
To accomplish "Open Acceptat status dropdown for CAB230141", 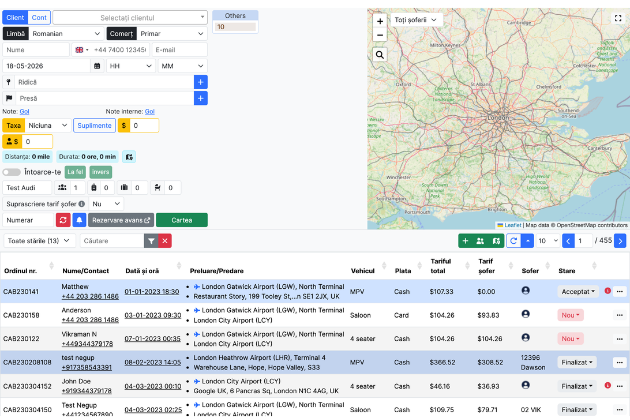I will coord(578,291).
